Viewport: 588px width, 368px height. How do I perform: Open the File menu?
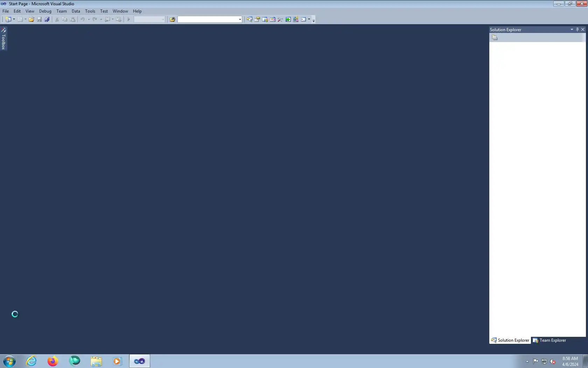coord(6,11)
